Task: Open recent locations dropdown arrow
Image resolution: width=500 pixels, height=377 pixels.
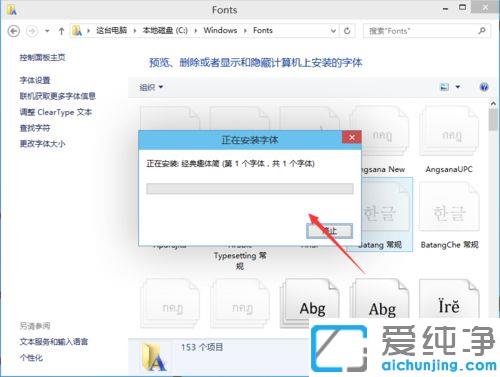Action: pos(47,31)
